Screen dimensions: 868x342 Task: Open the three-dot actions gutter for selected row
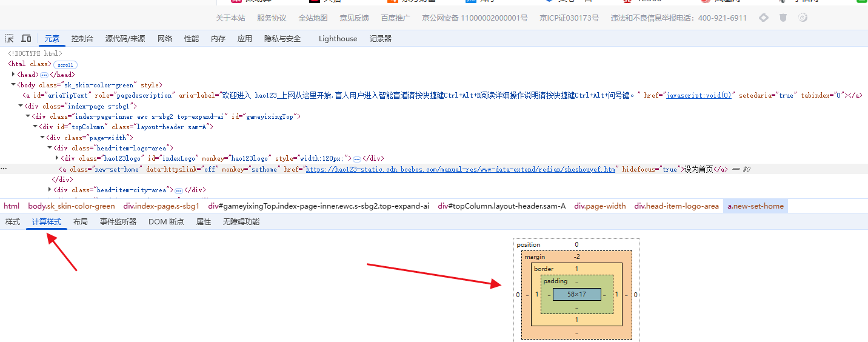point(4,169)
